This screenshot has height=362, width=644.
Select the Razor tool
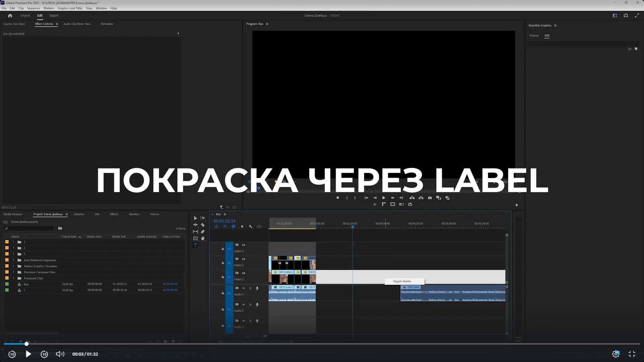pos(203,225)
